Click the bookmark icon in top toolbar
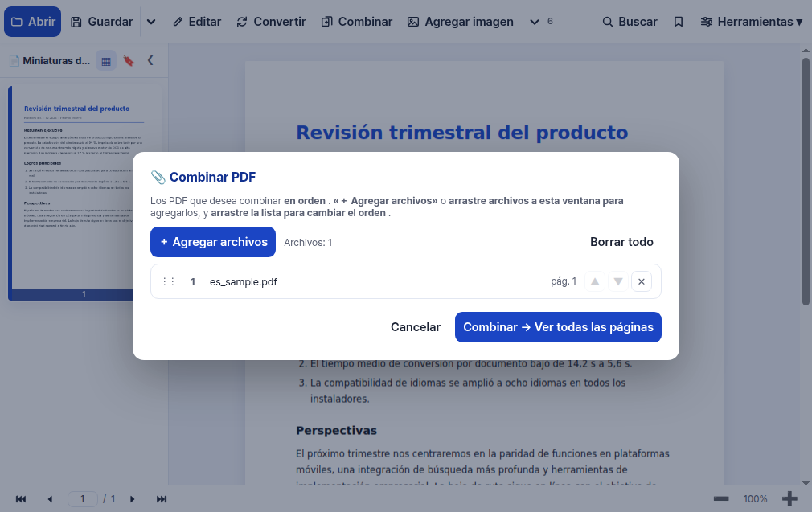The width and height of the screenshot is (812, 512). 679,22
